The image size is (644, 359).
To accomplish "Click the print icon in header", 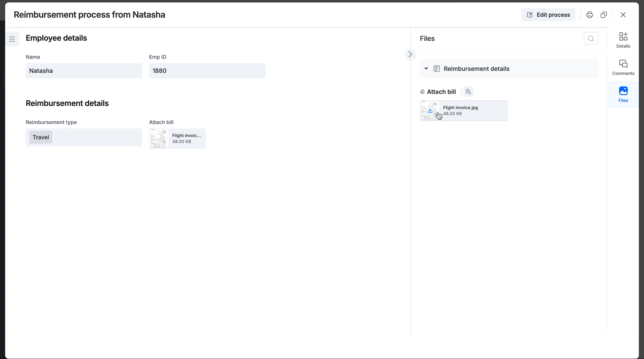I will coord(589,15).
